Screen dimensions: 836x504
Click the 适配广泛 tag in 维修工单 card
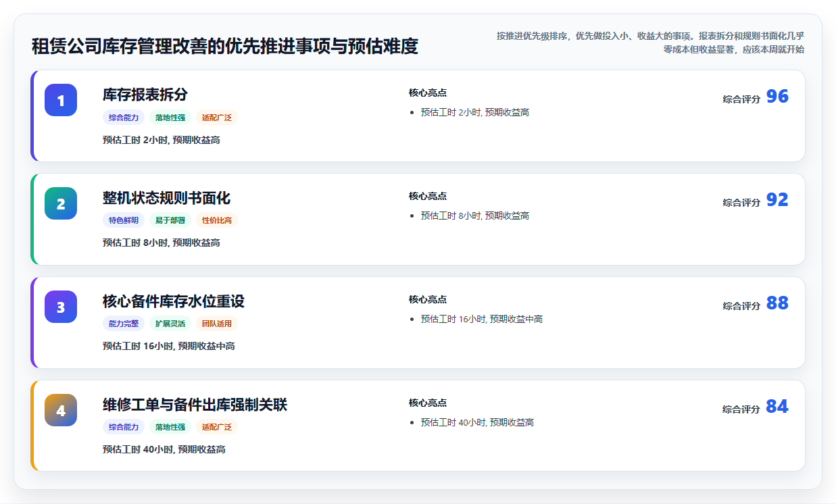217,427
